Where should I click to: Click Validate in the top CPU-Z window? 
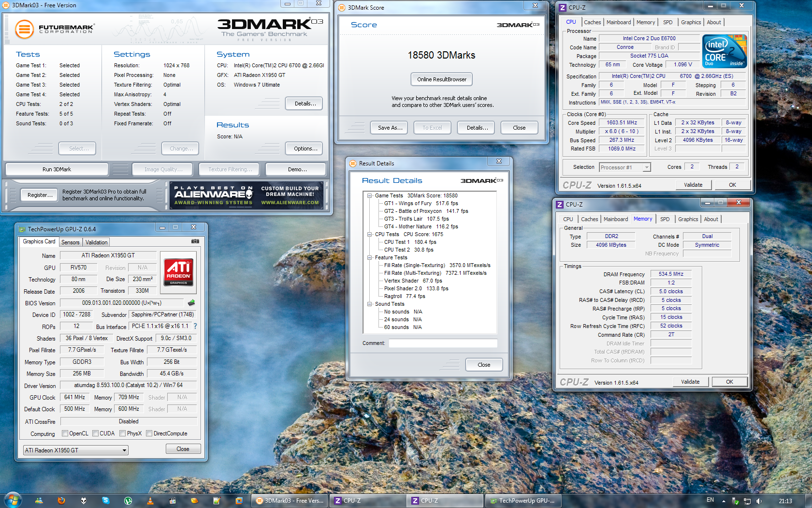click(x=693, y=185)
